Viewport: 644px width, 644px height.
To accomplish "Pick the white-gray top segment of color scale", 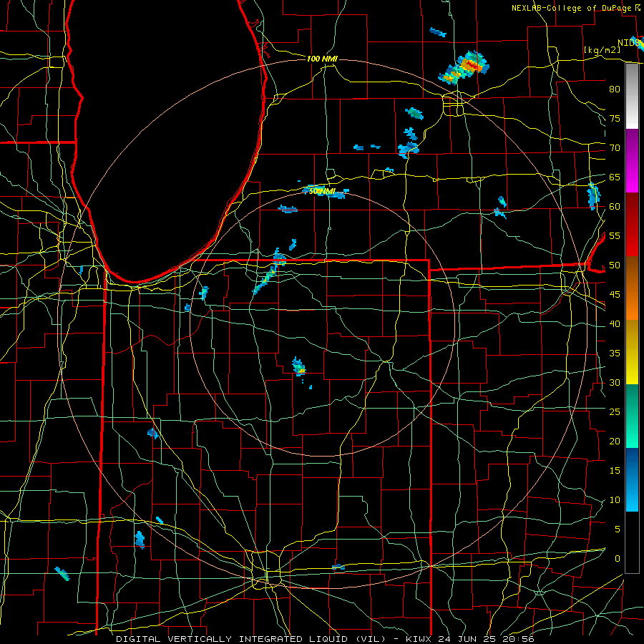I will pyautogui.click(x=632, y=96).
